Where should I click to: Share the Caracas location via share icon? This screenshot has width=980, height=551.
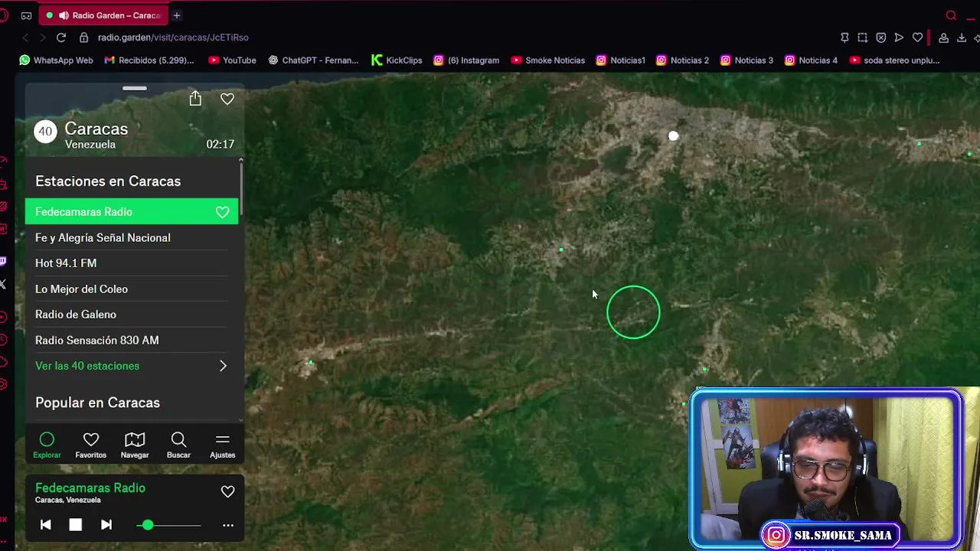[x=195, y=98]
